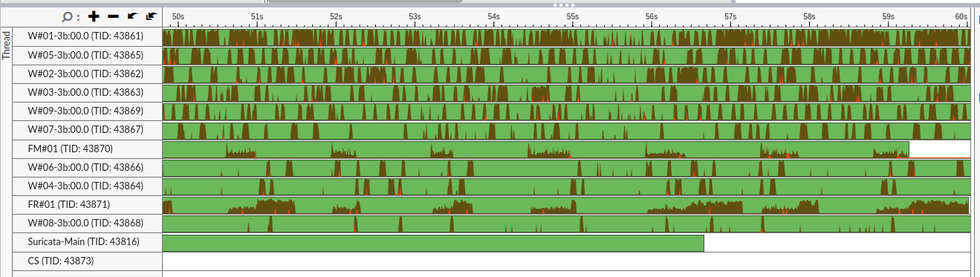This screenshot has height=277, width=980.
Task: Select thread W#01-3b:00.0 (TID: 43861)
Action: pyautogui.click(x=85, y=35)
